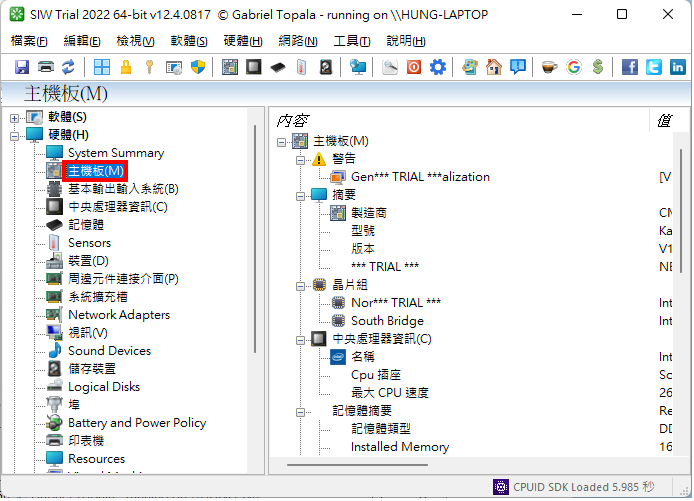Select 視訊(V) in the tree

pos(88,333)
